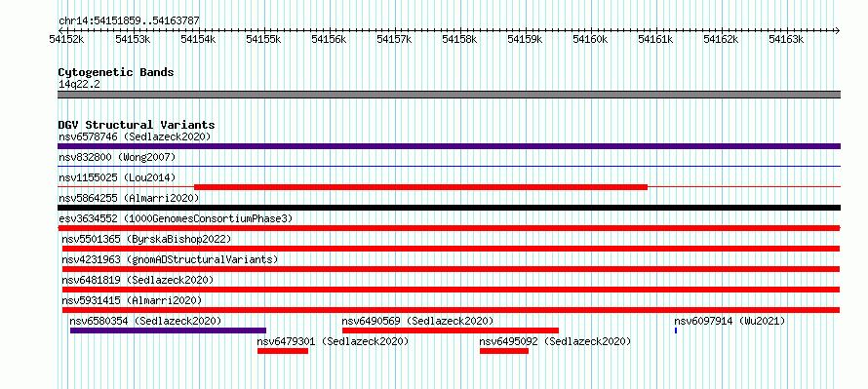Image resolution: width=868 pixels, height=389 pixels.
Task: Click the red nsv6481819 variant bar
Action: [x=451, y=290]
